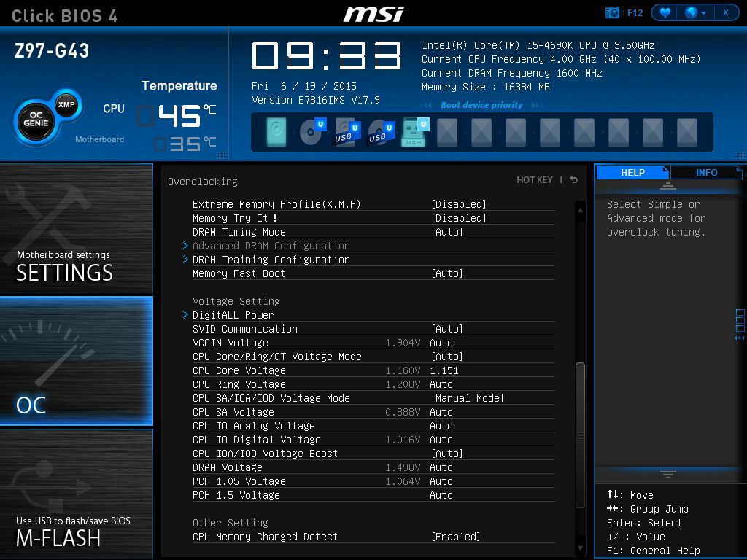Click Current DRAM Frequency 1600 MHz text
Viewport: 747px width, 560px height.
pos(511,73)
